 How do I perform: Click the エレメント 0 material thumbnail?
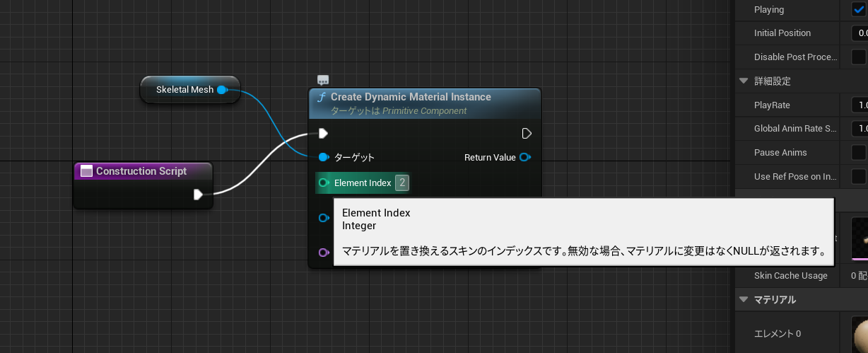pyautogui.click(x=860, y=334)
